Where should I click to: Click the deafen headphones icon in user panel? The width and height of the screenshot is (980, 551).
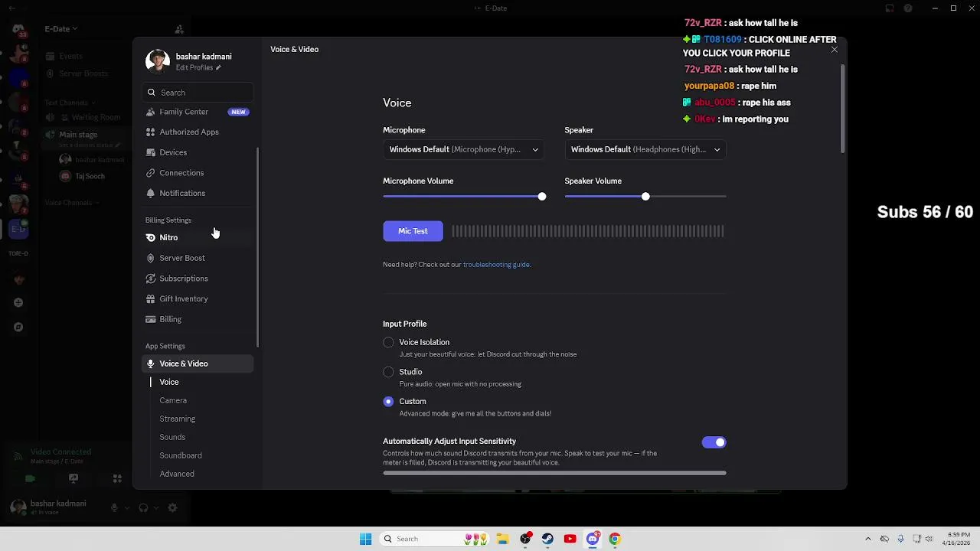point(143,507)
